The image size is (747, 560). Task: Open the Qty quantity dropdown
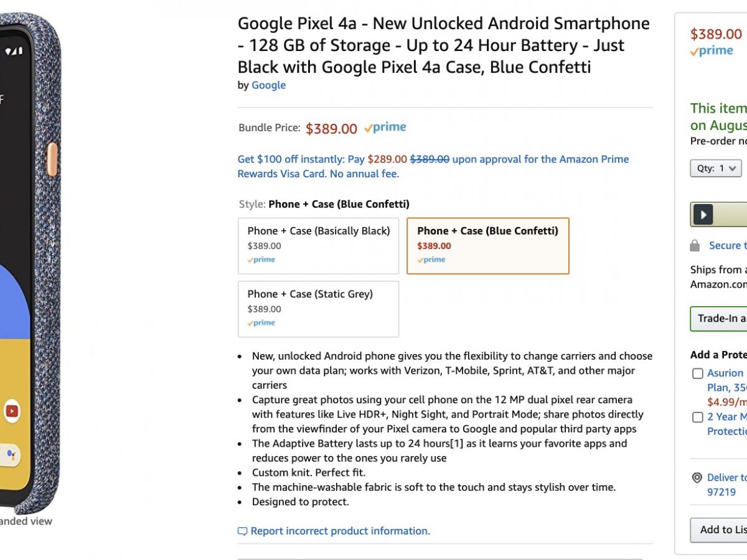(715, 168)
